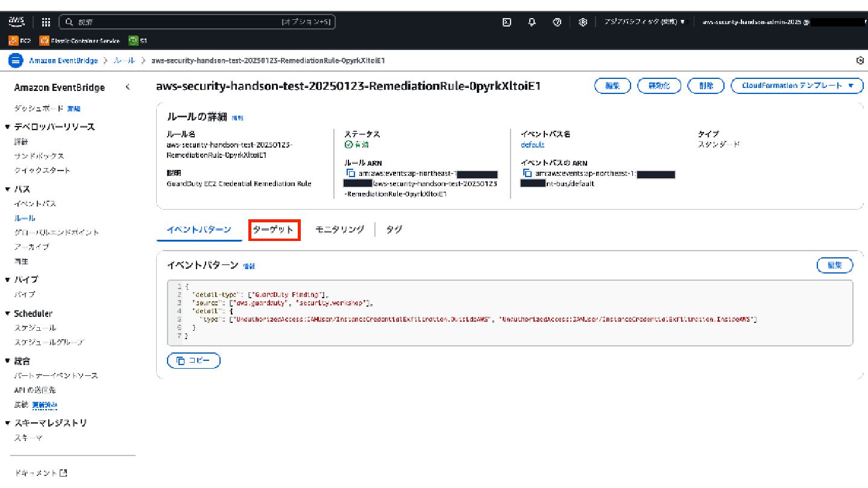The image size is (868, 488).
Task: Open the notifications bell icon
Action: [x=532, y=22]
